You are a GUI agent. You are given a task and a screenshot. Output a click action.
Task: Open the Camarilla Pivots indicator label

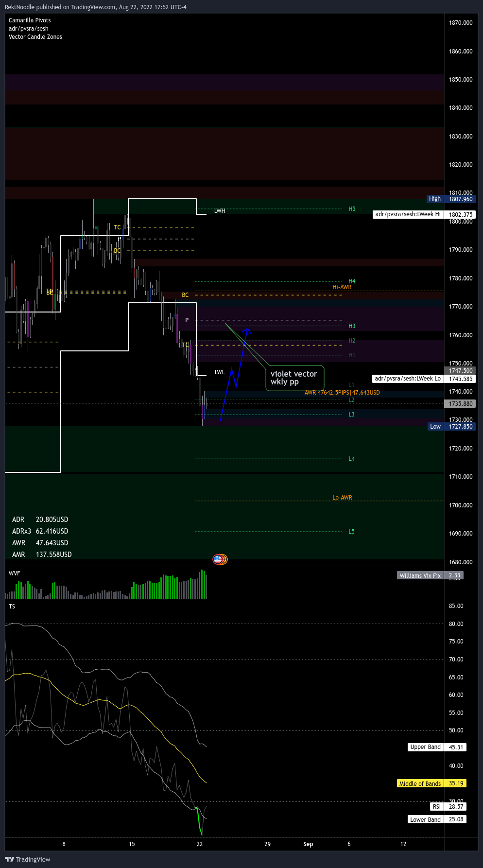[x=30, y=20]
